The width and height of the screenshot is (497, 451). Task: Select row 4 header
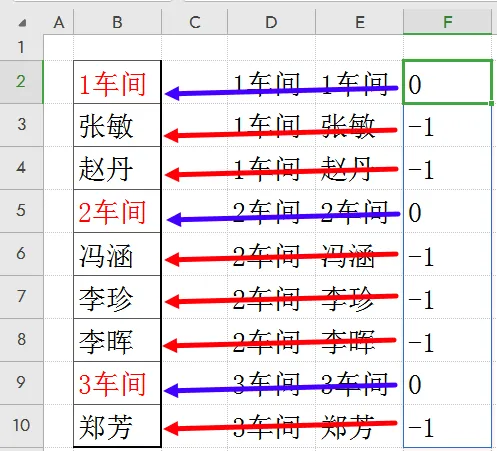(21, 168)
